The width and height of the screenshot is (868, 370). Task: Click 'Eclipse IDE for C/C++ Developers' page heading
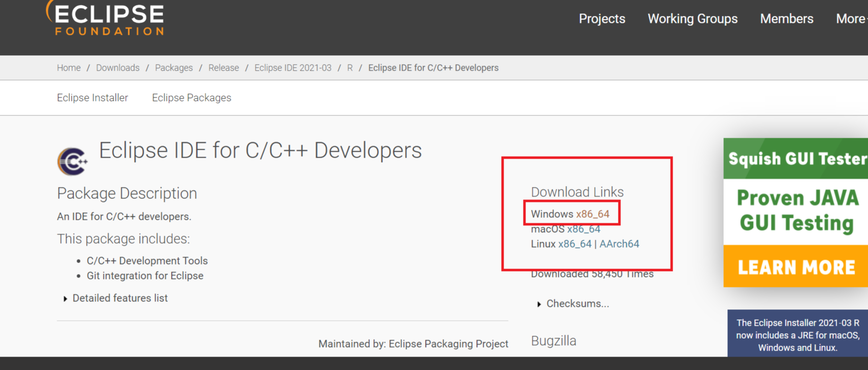click(x=260, y=150)
